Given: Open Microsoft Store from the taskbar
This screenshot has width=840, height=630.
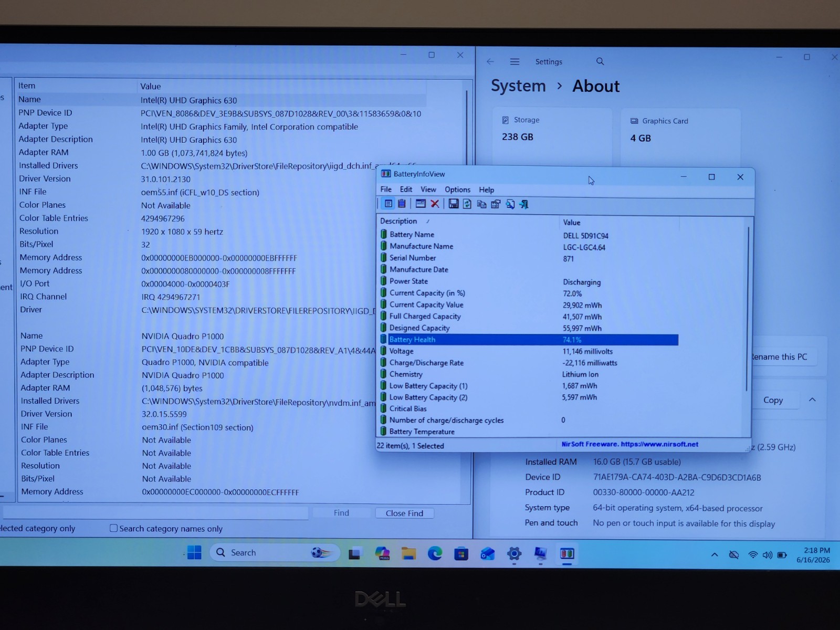Looking at the screenshot, I should [x=461, y=553].
